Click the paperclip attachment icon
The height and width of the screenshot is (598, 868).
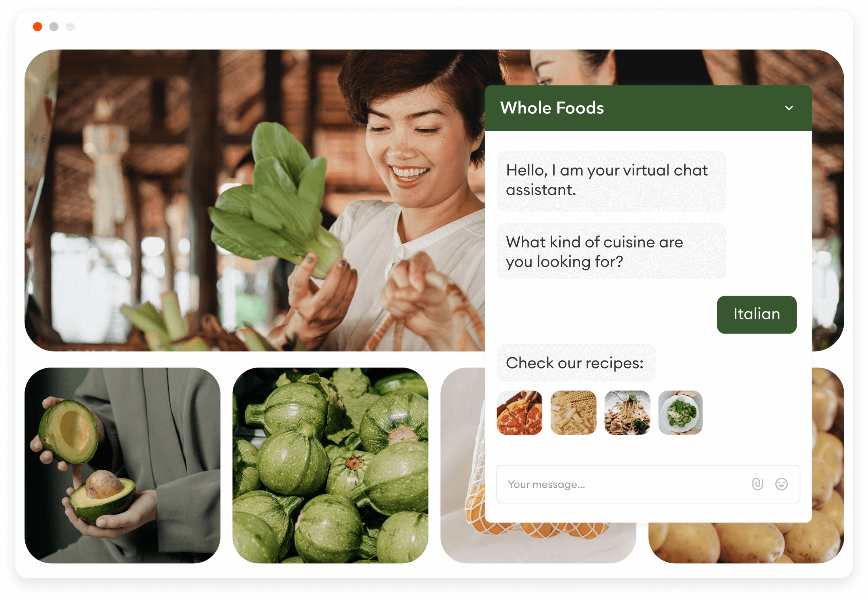pyautogui.click(x=757, y=484)
